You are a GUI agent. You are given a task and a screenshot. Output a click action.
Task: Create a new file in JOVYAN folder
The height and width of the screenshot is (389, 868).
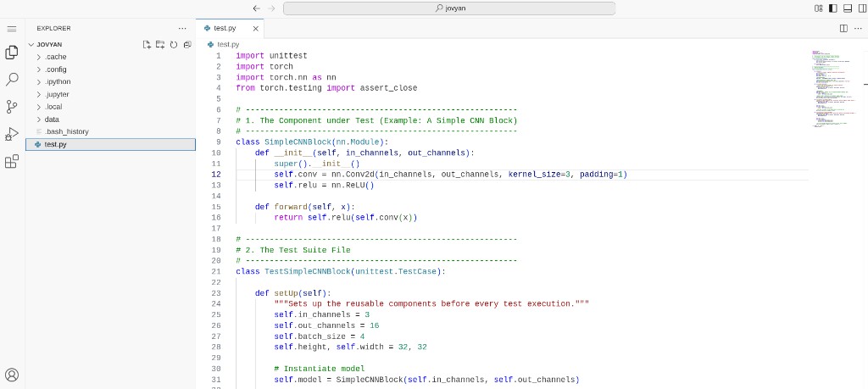pos(147,45)
